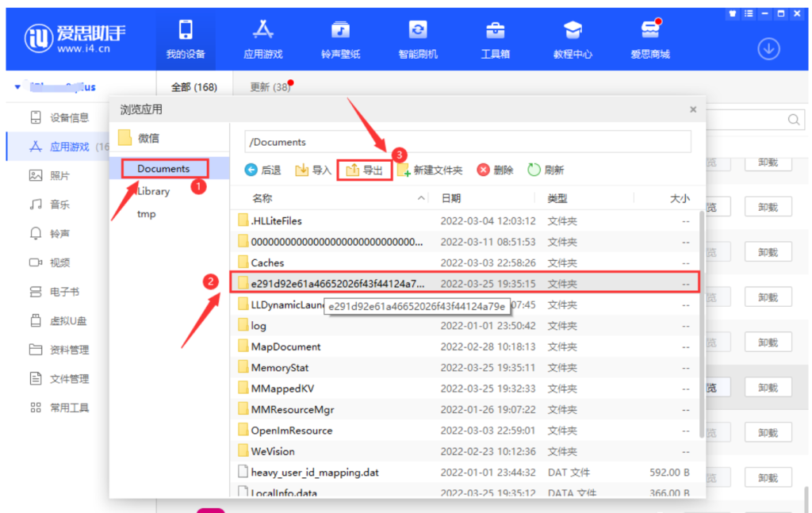Click the 刷新 refresh button

(546, 170)
